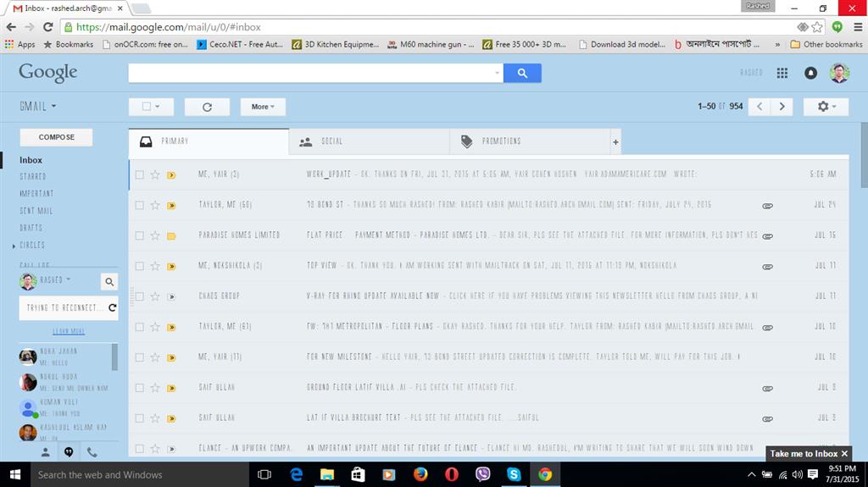Viewport: 868px width, 487px height.
Task: Open the More actions dropdown
Action: (x=263, y=107)
